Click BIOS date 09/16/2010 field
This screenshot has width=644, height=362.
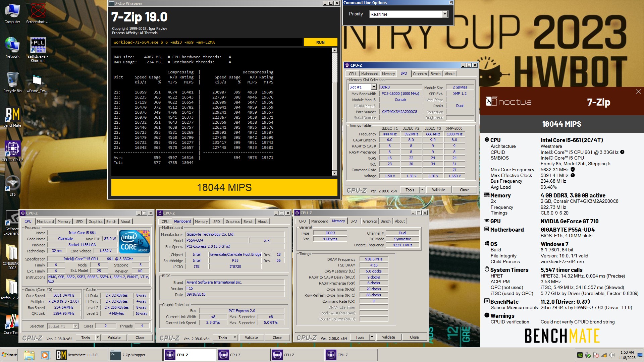click(x=235, y=294)
